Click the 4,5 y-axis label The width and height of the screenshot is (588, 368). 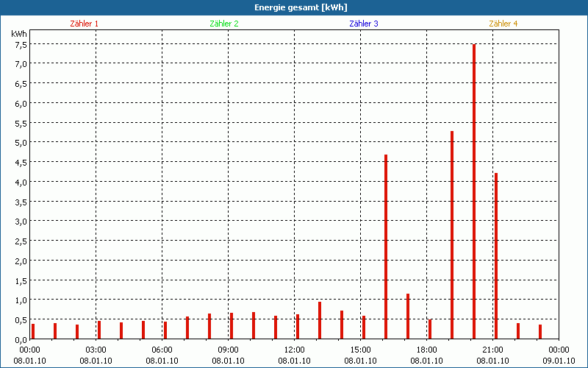pyautogui.click(x=21, y=163)
